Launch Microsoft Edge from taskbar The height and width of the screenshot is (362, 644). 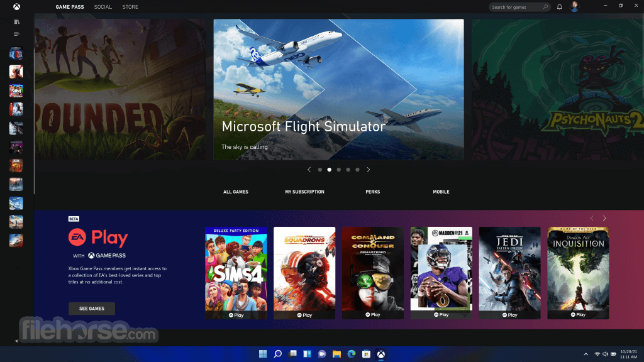352,354
